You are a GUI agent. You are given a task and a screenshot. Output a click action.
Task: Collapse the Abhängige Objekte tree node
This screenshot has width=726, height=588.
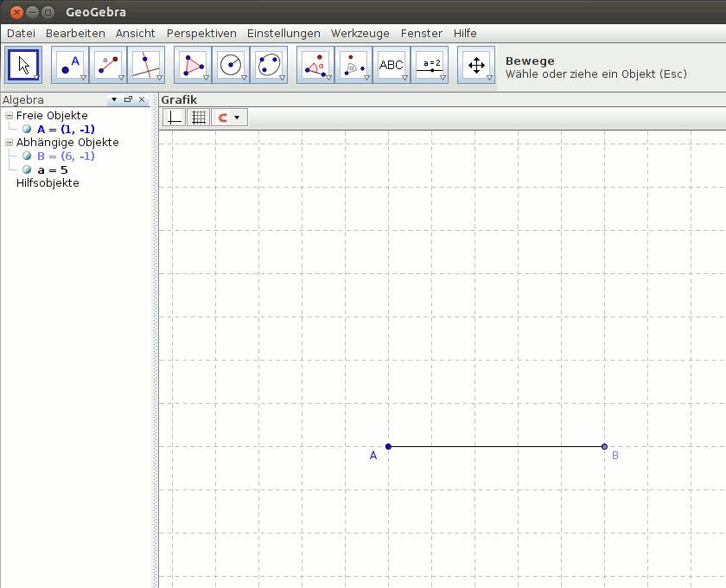point(10,143)
